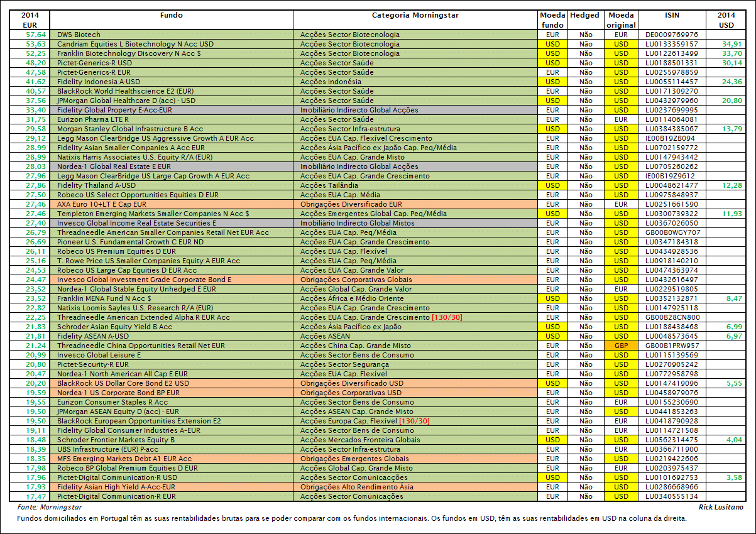
Task: Click 'Acções Sector Segurança' category cell
Action: (416, 364)
